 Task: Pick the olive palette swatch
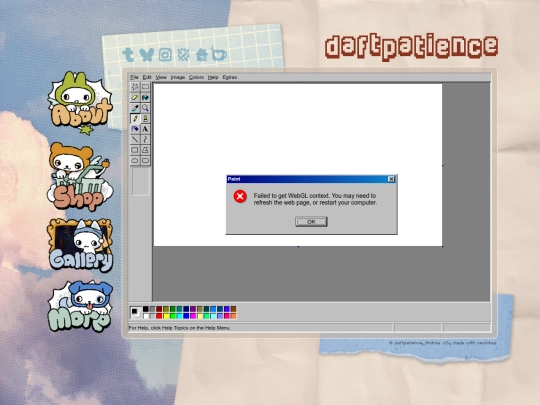[166, 309]
